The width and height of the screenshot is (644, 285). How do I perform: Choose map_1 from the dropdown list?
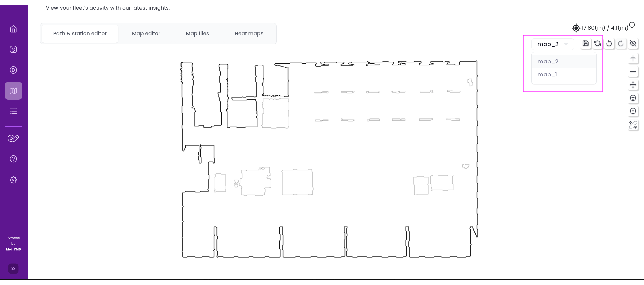[547, 75]
